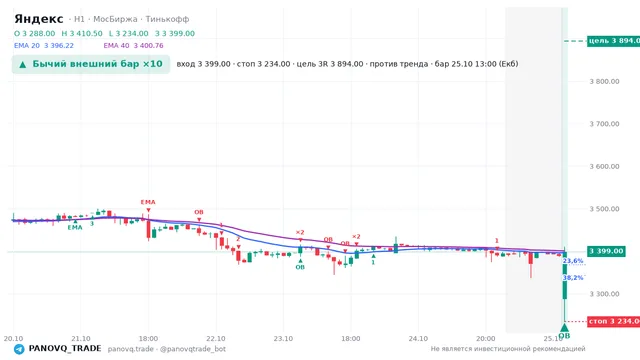Click the green 3 399.00 current price tag
Screen dimensions: 640x360
606,251
